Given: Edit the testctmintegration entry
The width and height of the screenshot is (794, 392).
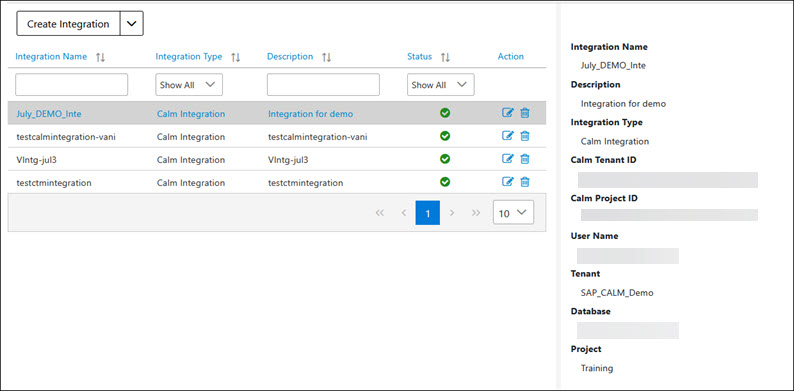Looking at the screenshot, I should [x=507, y=182].
